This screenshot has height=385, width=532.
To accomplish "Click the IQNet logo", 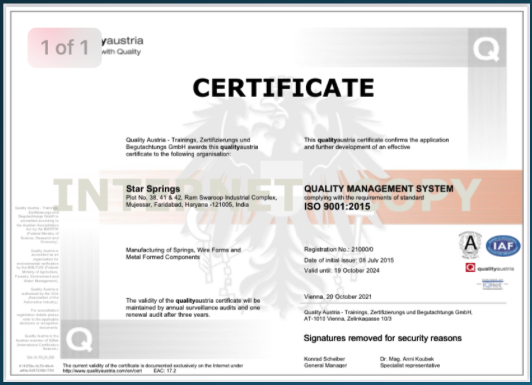I will [x=492, y=284].
